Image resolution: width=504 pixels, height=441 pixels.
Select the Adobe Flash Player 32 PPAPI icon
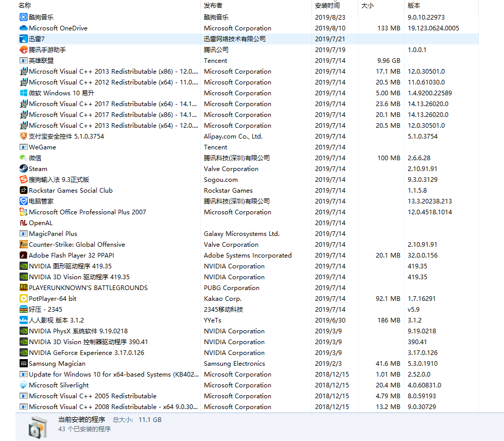(24, 256)
